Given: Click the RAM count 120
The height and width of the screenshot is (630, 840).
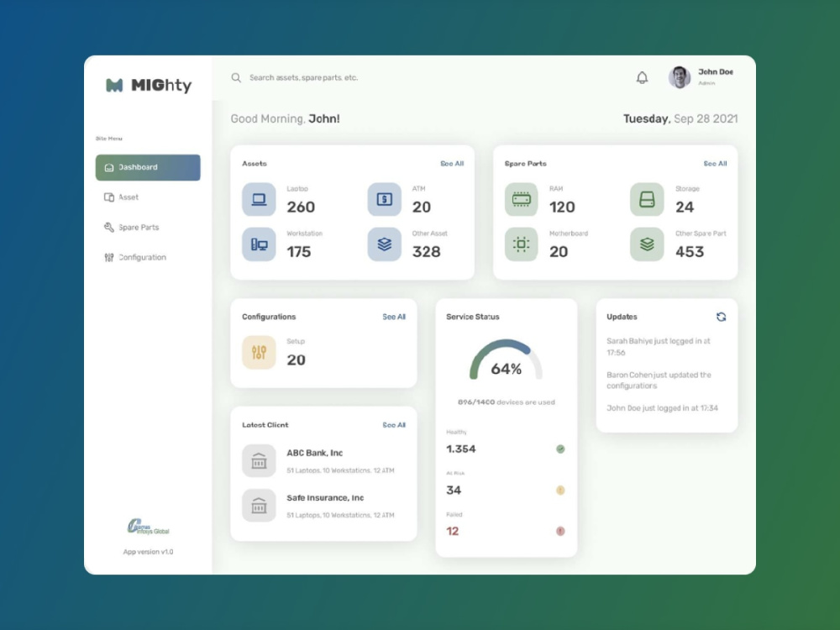Looking at the screenshot, I should [x=562, y=207].
